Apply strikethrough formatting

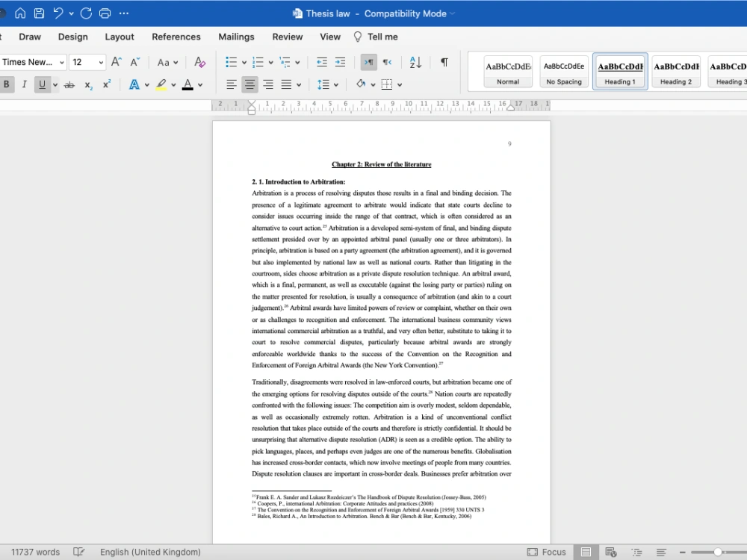coord(69,85)
